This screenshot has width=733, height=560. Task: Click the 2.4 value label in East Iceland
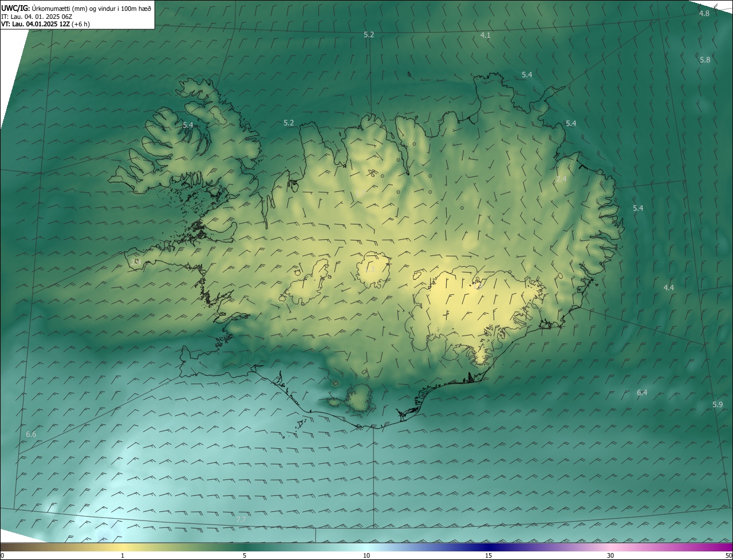coord(561,179)
